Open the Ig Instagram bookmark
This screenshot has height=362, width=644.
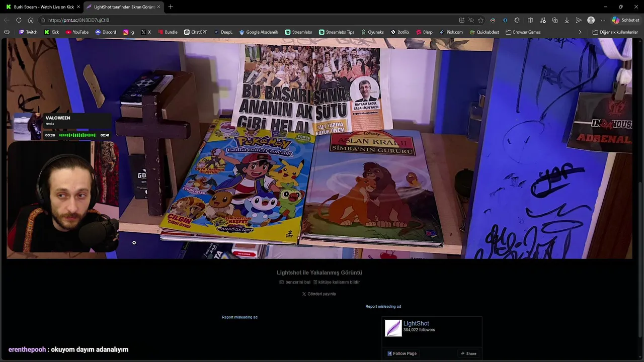(129, 32)
